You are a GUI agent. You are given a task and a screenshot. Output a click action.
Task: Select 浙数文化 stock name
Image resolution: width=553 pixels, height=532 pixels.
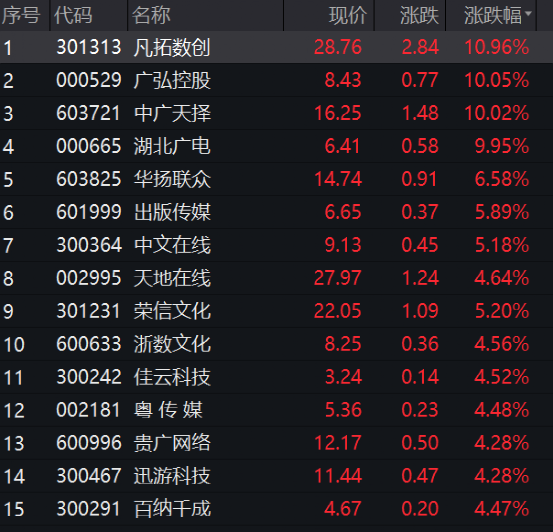point(172,344)
